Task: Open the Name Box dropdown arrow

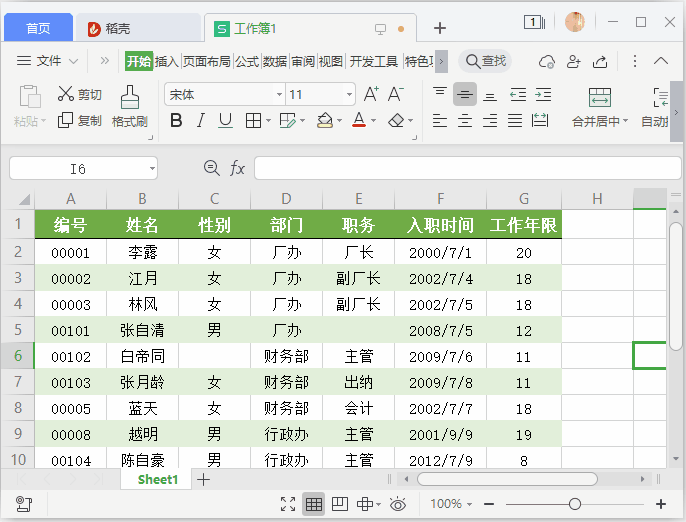Action: (x=152, y=168)
